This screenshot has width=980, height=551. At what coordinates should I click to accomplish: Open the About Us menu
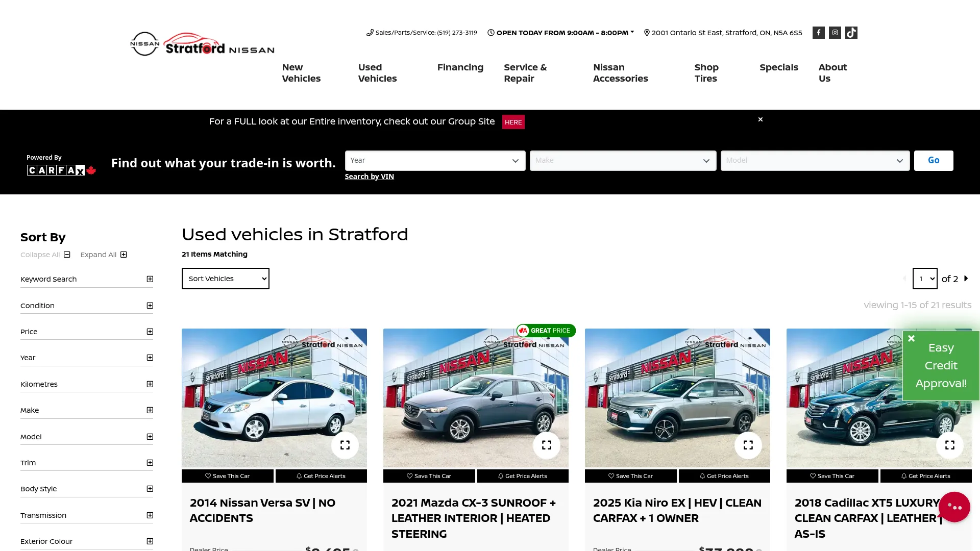coord(832,73)
